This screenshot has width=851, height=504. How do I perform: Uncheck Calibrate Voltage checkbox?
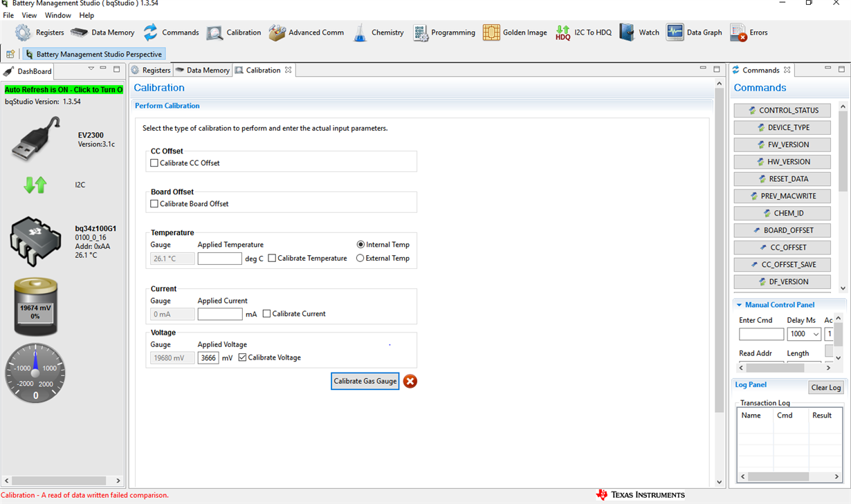coord(242,357)
